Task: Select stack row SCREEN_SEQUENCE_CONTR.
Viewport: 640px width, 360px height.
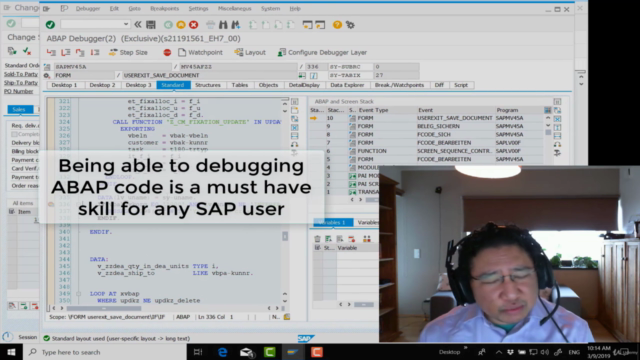Action: coord(427,151)
